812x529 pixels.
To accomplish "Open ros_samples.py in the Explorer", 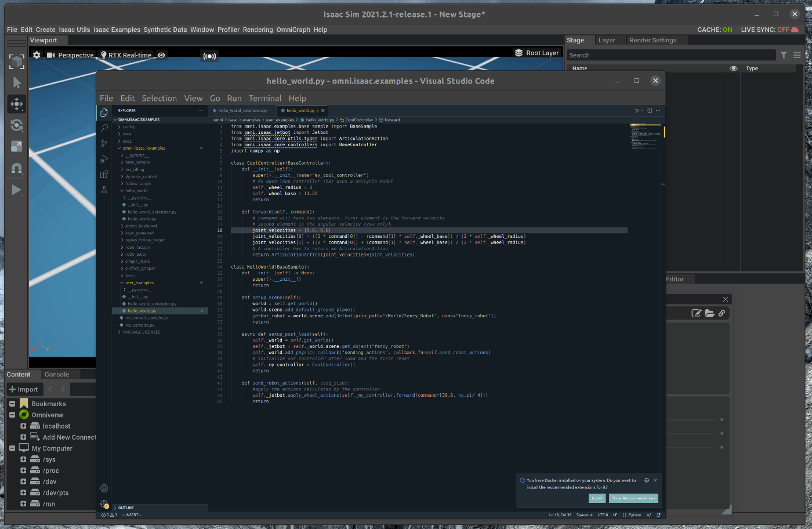I will (x=140, y=325).
